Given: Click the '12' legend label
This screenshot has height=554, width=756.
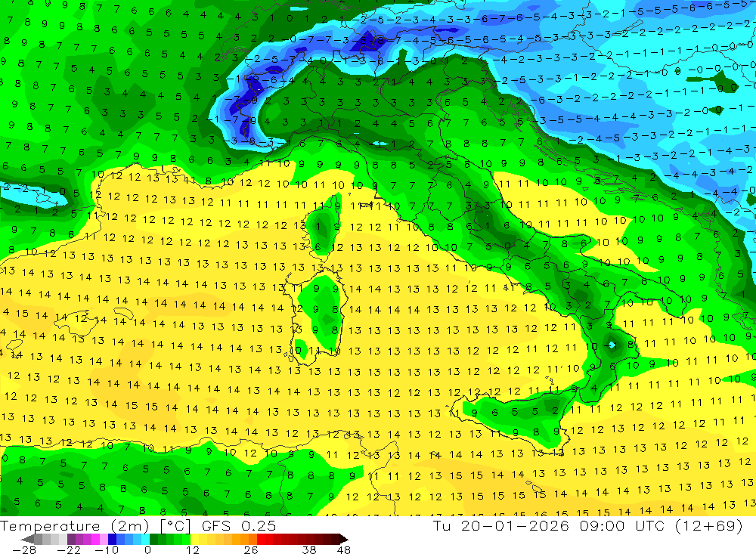Looking at the screenshot, I should pos(193,549).
